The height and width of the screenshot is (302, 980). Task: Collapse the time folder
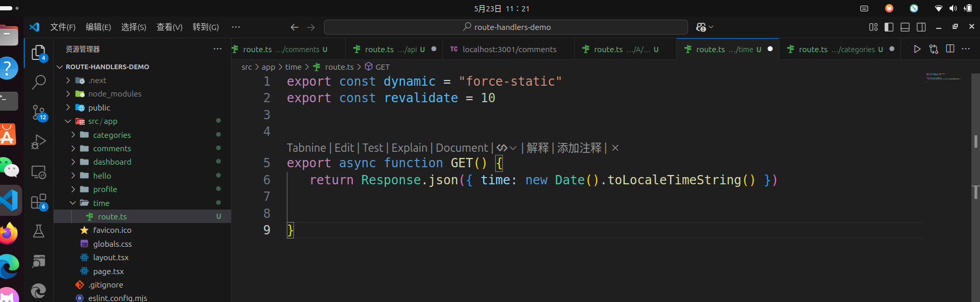pos(101,203)
